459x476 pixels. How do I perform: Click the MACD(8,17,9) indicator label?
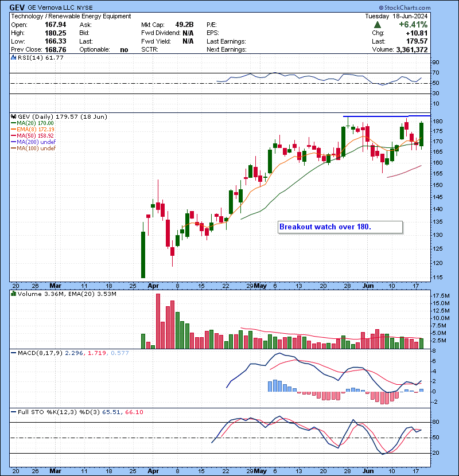point(40,353)
